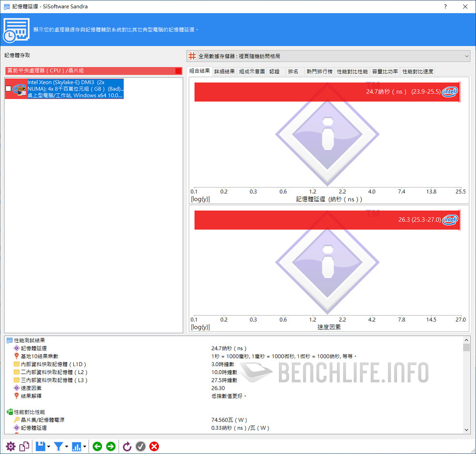Viewport: 476px width, 454px height.
Task: Click the blue floppy disk save icon
Action: (40, 446)
